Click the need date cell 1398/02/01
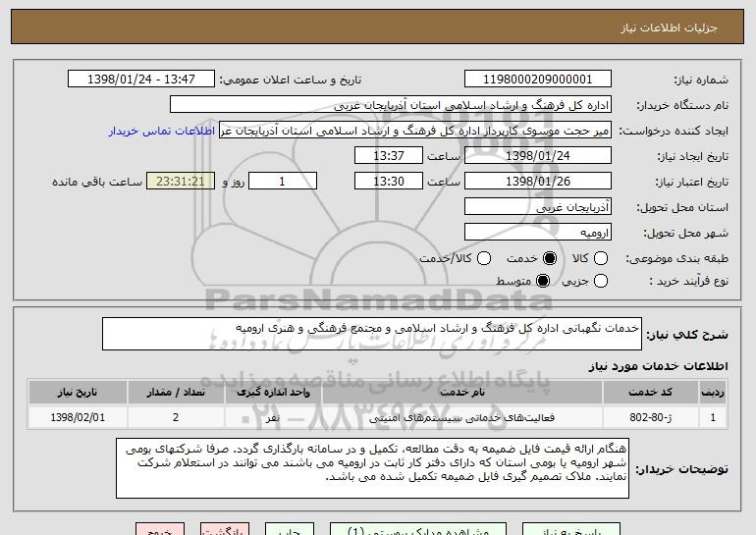This screenshot has height=535, width=756. click(78, 417)
